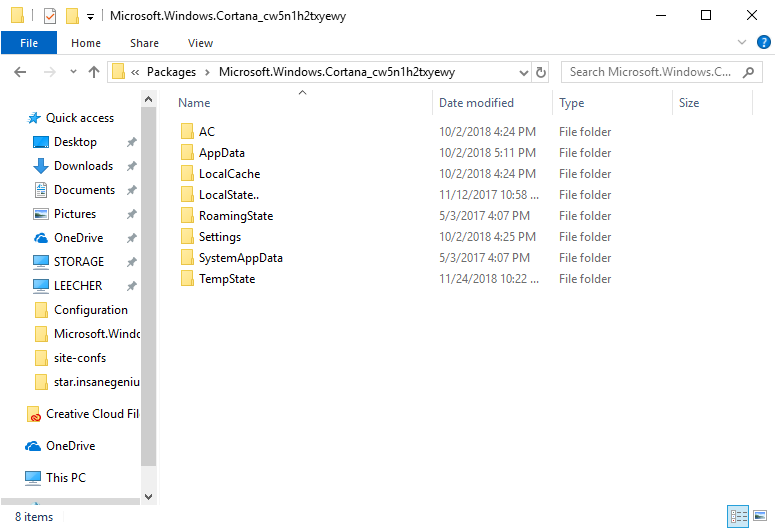Click the 11/24/2018 10:22 date cell
The image size is (776, 529).
pos(489,279)
